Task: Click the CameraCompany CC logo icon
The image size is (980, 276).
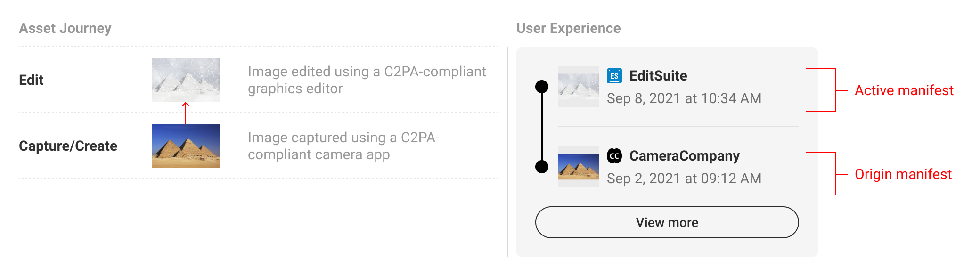Action: click(x=614, y=156)
